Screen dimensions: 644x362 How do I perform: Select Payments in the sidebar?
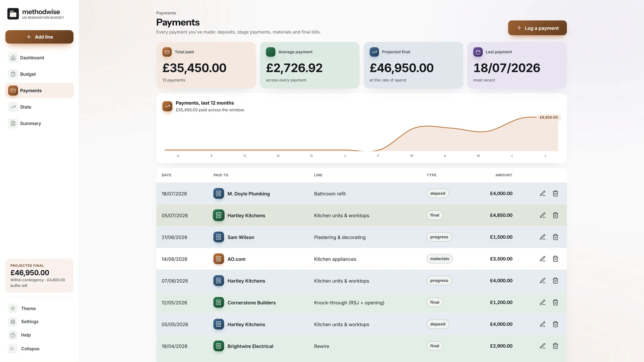pos(39,90)
